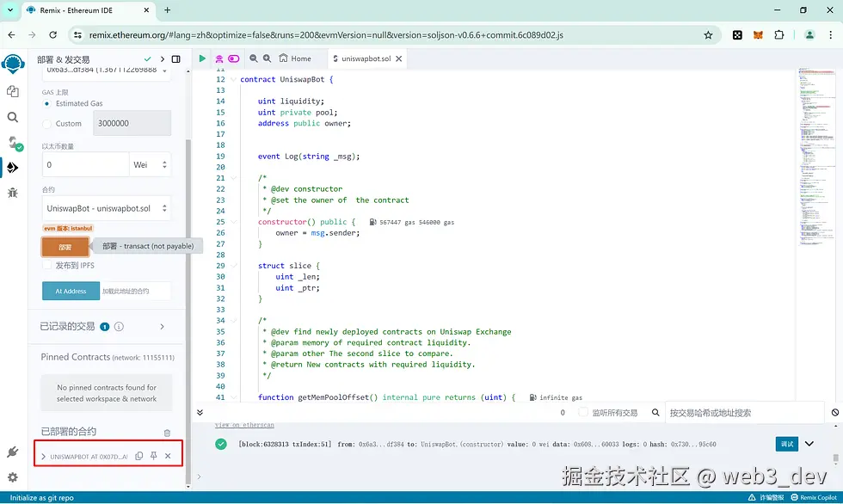
Task: Toggle publish to IPFS checkbox
Action: click(x=46, y=266)
